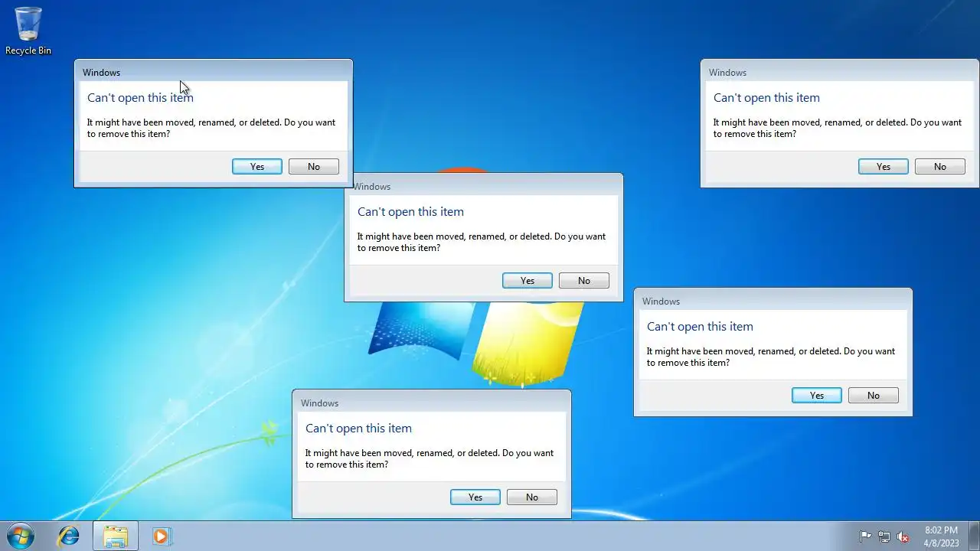Click Yes in the dialog cut off at screen edge
The width and height of the screenshot is (980, 551).
pos(884,167)
